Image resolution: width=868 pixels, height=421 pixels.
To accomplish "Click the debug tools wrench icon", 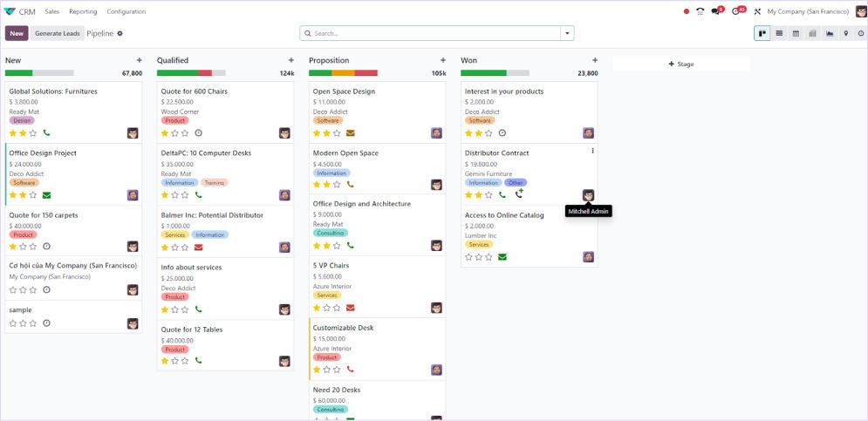I will point(758,11).
